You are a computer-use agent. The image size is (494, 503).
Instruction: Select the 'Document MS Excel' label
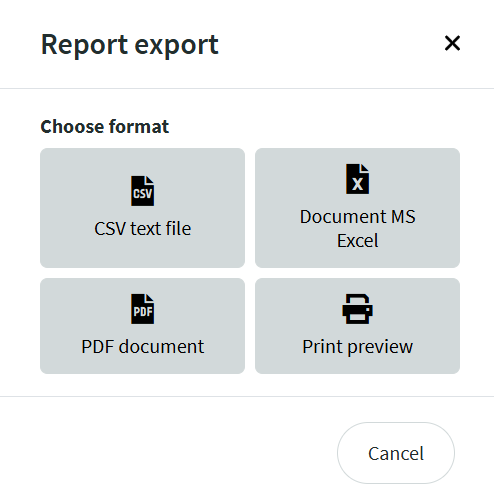tap(357, 229)
